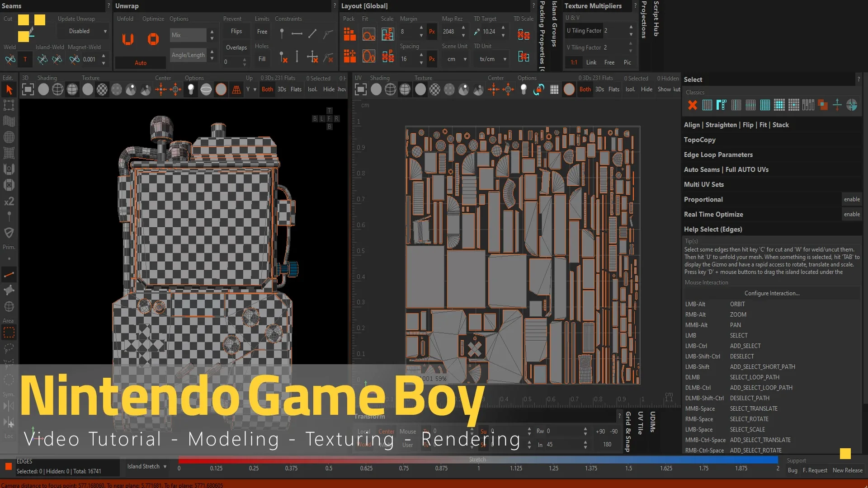Enable the Proportional option in the Select panel

tap(852, 199)
